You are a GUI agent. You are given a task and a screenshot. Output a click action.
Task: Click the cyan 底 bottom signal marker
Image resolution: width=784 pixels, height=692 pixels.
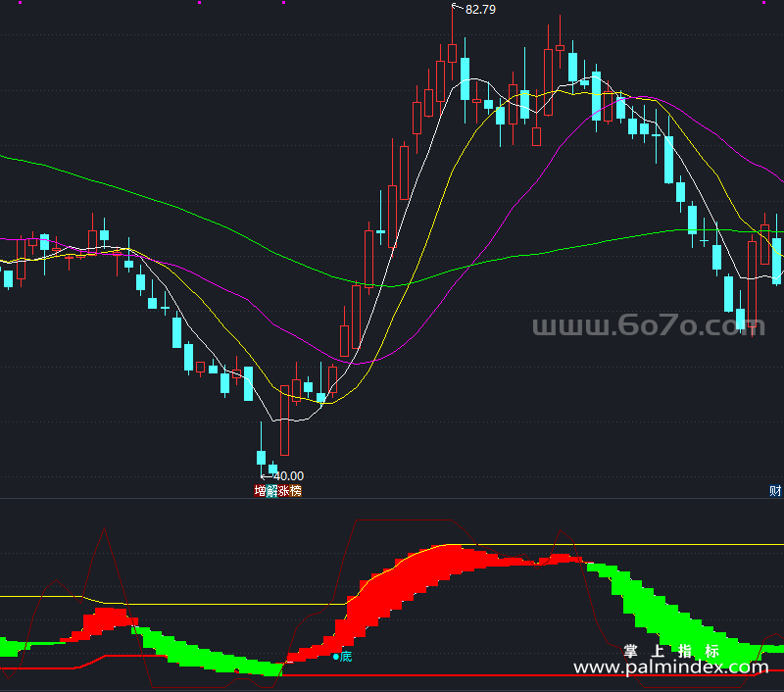(x=342, y=657)
